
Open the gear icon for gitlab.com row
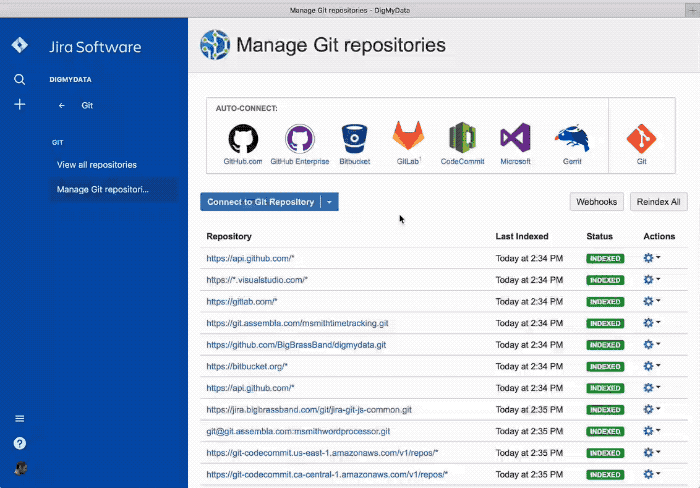651,301
